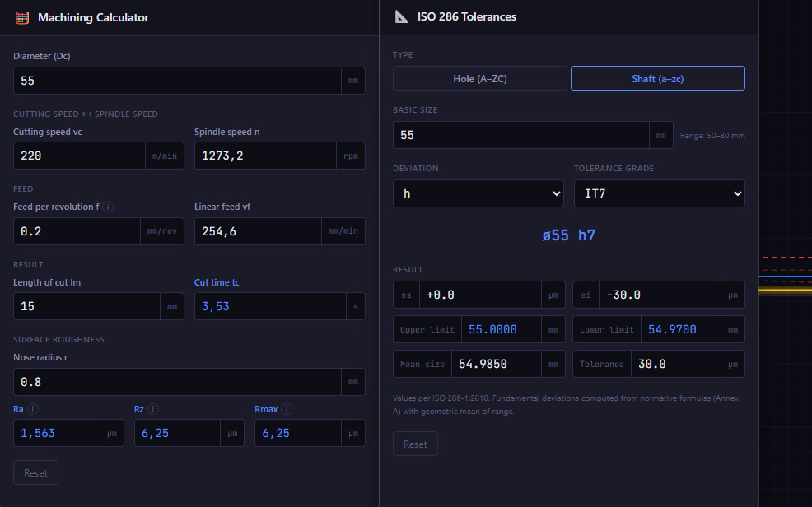812x507 pixels.
Task: Click the Rmax result value 6,25
Action: (276, 433)
